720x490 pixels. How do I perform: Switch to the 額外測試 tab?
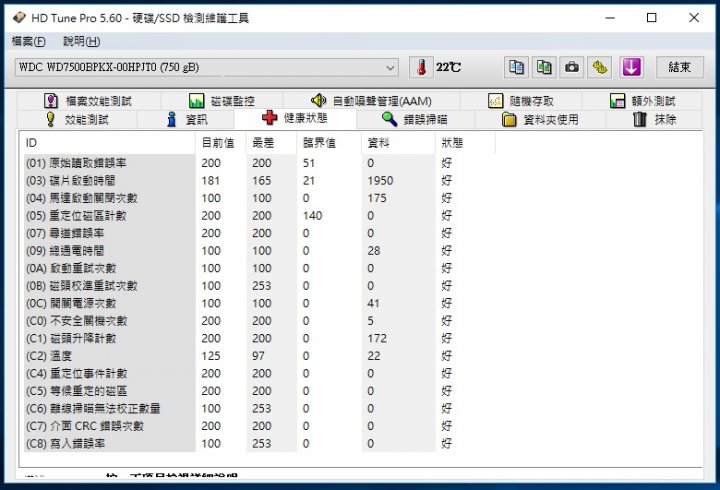point(642,101)
